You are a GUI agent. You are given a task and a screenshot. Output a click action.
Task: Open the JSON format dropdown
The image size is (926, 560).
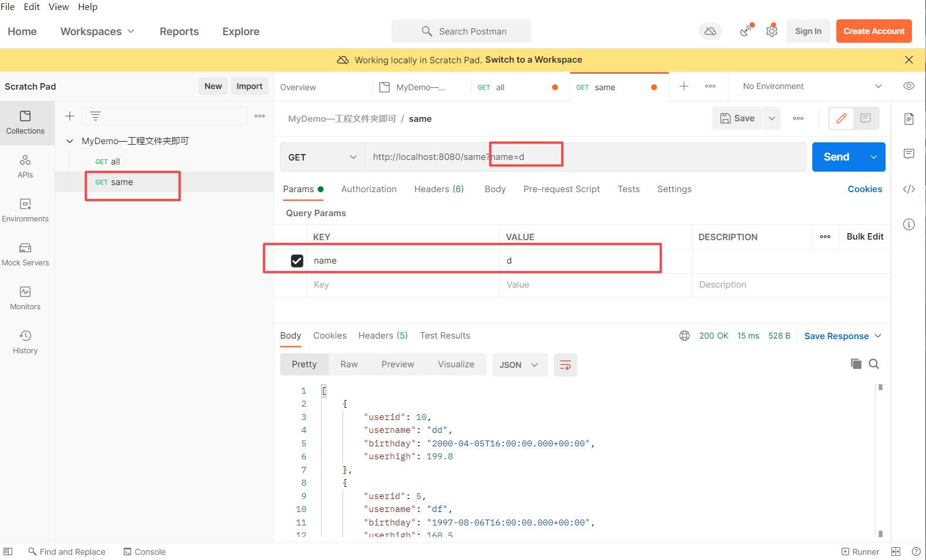click(520, 365)
